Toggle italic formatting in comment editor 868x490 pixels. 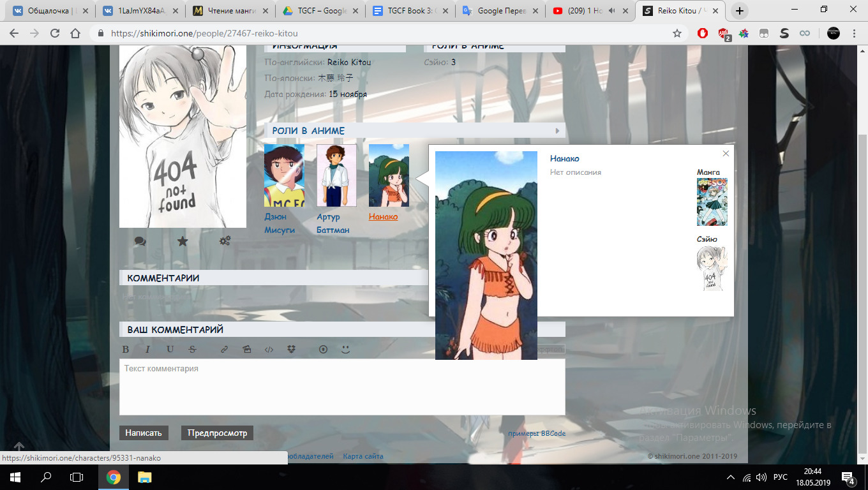point(147,350)
